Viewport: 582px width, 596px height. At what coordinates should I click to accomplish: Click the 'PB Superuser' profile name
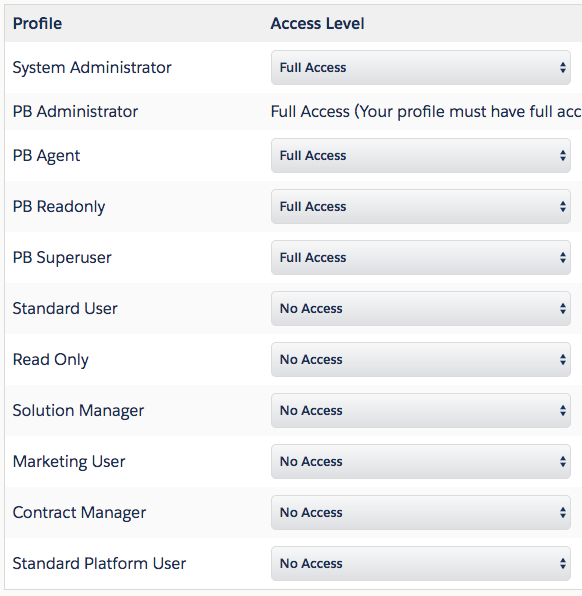[x=62, y=258]
